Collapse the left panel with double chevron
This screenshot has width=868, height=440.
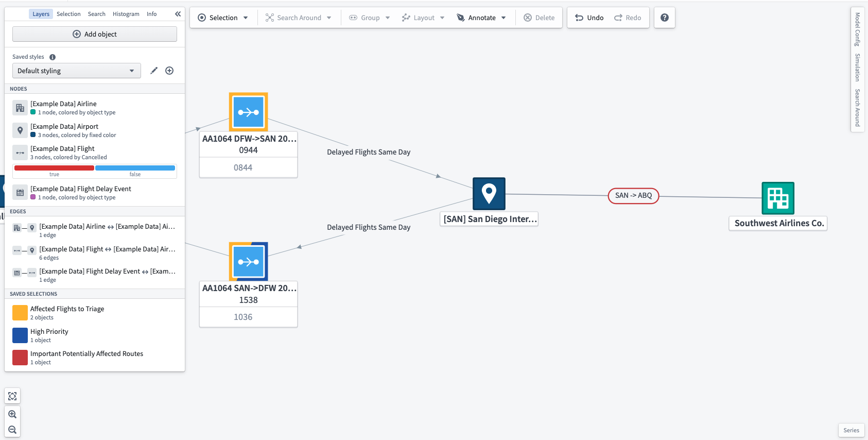pos(178,14)
